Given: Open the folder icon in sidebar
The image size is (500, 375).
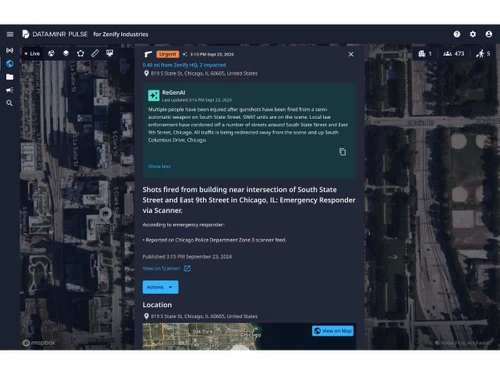Looking at the screenshot, I should tap(10, 77).
